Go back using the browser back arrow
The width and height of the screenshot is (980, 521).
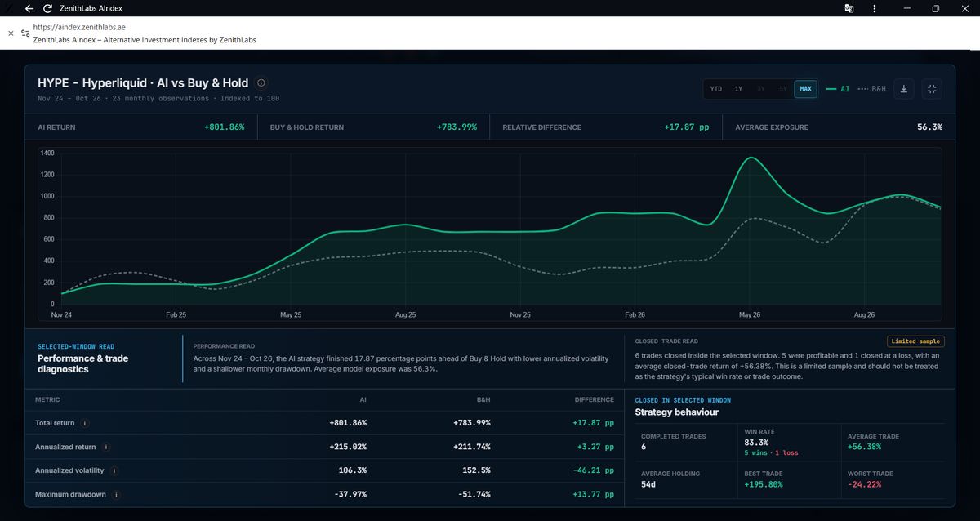point(29,8)
